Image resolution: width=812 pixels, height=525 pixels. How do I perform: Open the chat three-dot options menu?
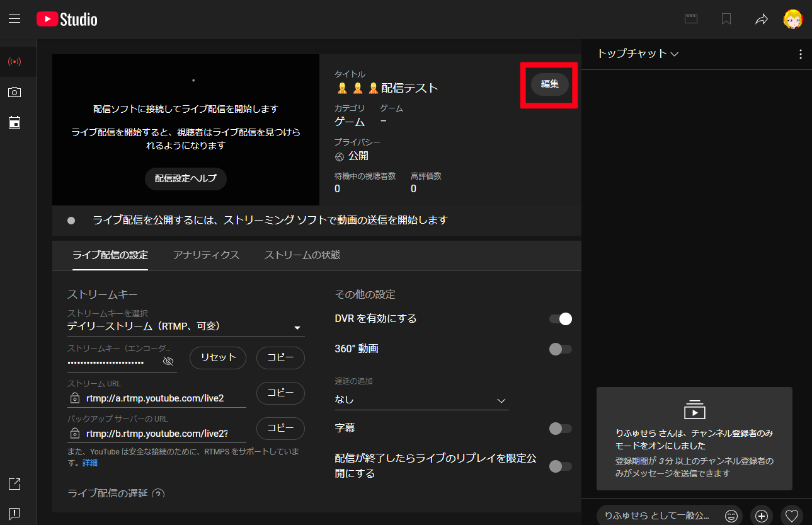pos(800,54)
